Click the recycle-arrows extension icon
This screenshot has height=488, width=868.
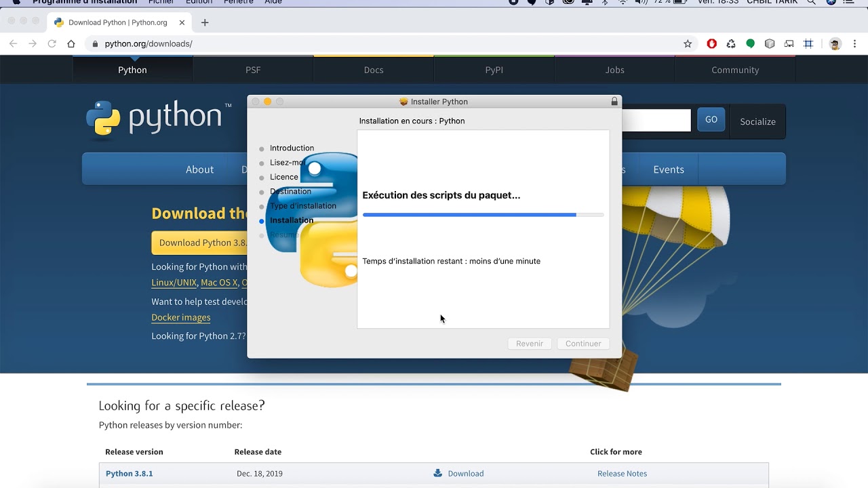point(731,43)
